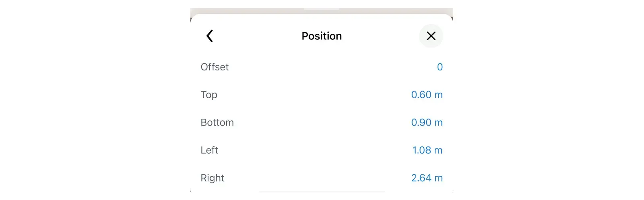Edit the Top value 0.60 m
Viewport: 644px width, 200px height.
[x=427, y=95]
